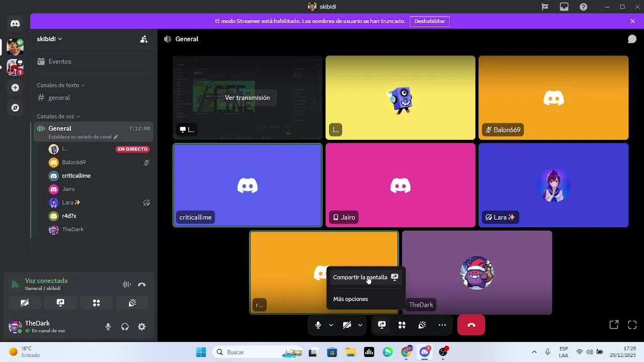Click the add a server plus icon
The image size is (644, 362).
click(x=15, y=87)
